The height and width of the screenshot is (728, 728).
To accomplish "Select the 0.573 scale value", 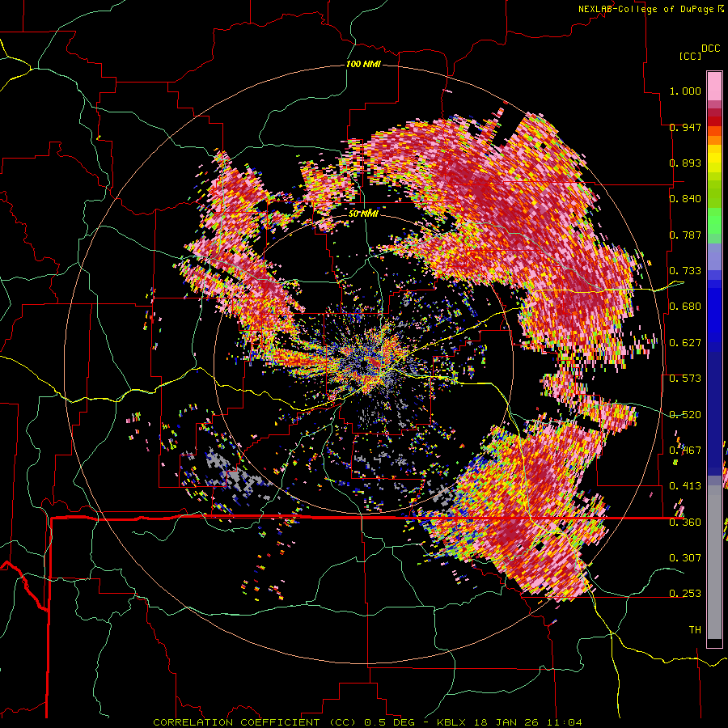I will [685, 378].
